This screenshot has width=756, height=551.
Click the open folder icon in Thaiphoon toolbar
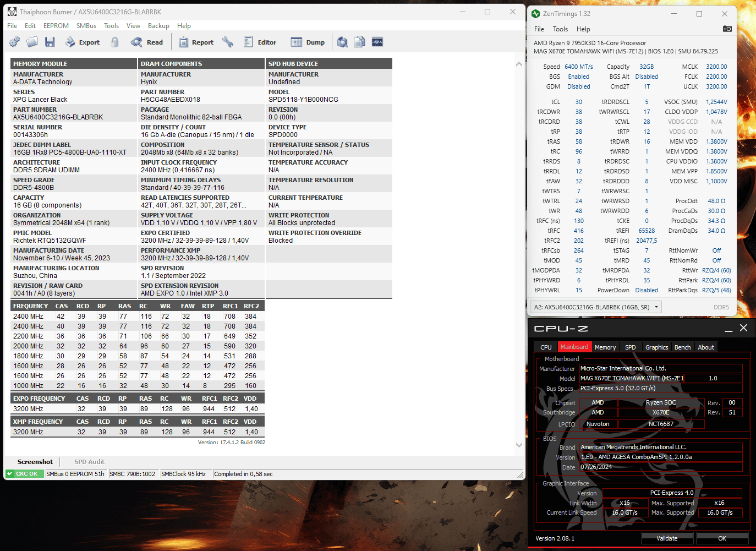click(32, 42)
